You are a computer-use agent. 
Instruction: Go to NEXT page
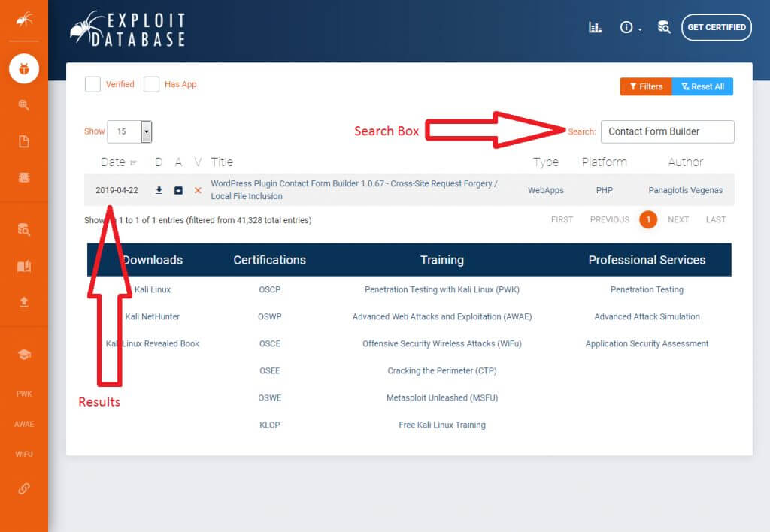678,219
